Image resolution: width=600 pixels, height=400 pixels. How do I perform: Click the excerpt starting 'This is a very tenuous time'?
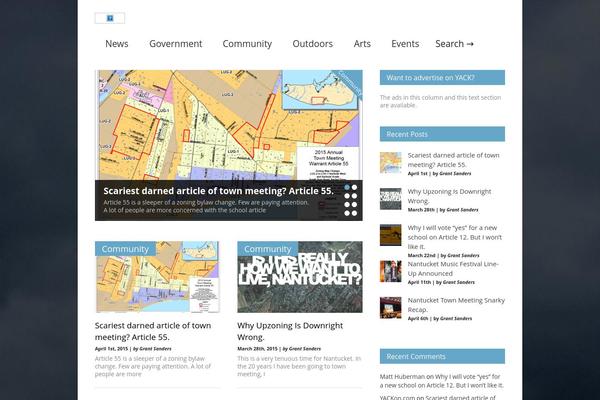pos(299,366)
